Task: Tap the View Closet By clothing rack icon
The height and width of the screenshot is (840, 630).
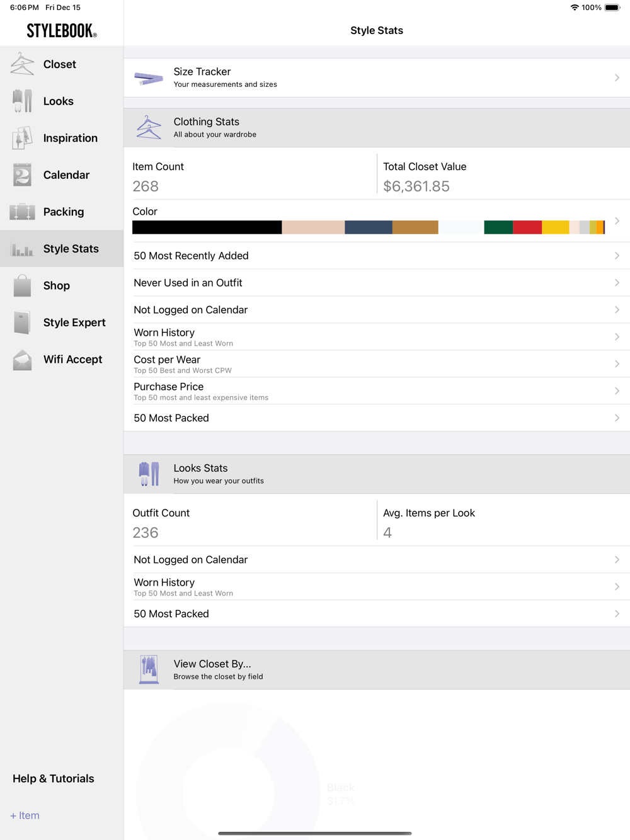Action: [149, 669]
